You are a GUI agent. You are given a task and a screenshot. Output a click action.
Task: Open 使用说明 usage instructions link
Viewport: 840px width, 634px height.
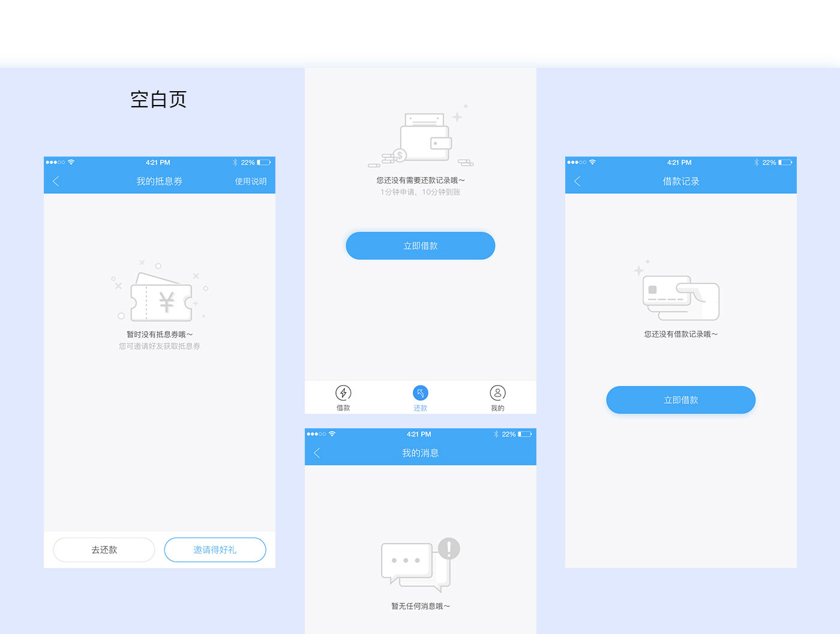point(250,181)
